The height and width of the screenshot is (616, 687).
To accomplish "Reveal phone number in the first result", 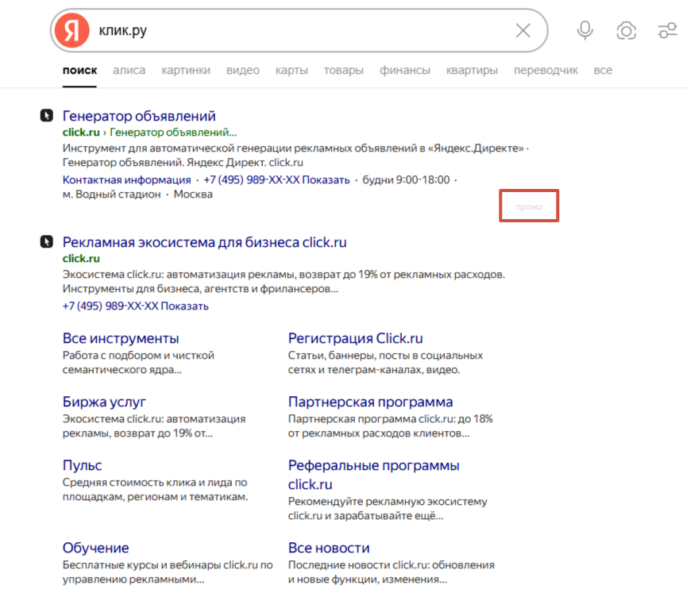I will point(326,179).
